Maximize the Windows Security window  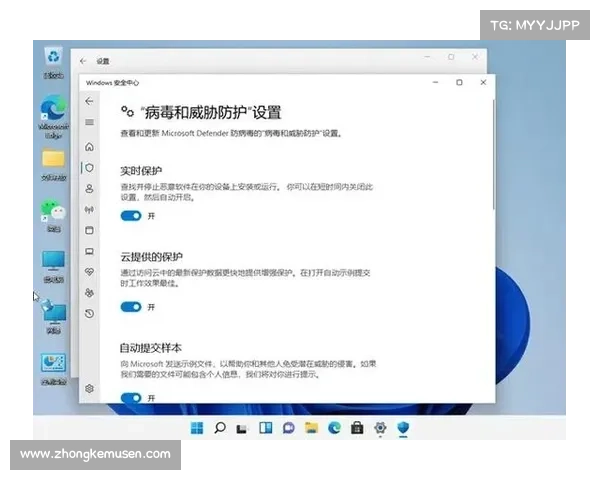pyautogui.click(x=459, y=82)
